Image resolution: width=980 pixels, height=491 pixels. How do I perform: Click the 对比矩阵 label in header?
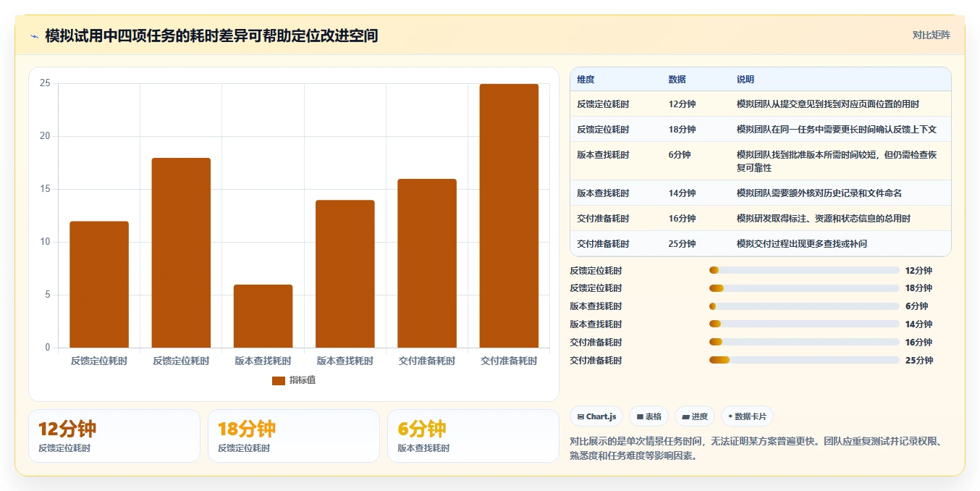(x=932, y=35)
